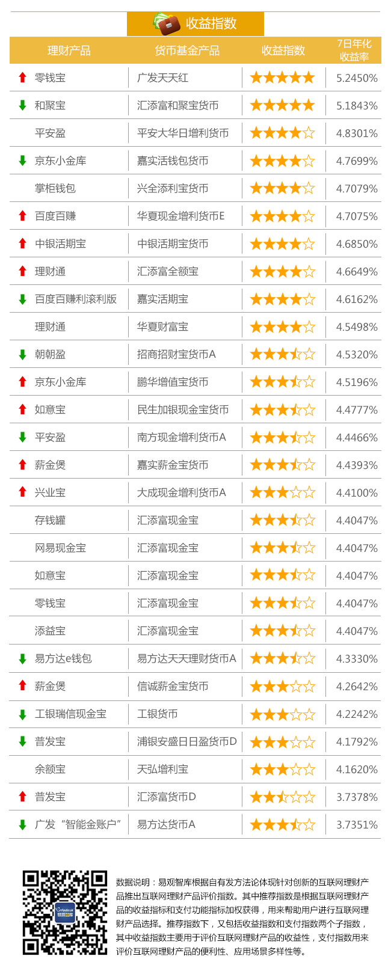Select the 货币基金产品 column header
Screen dimensions: 391x980
click(x=187, y=51)
